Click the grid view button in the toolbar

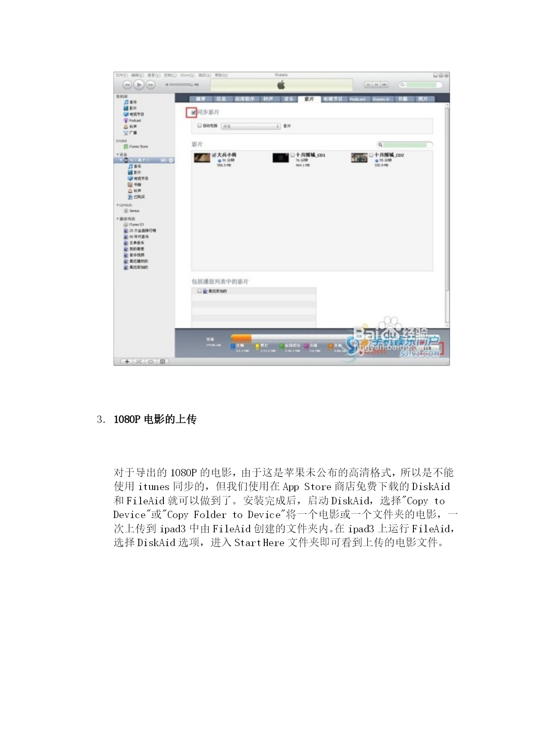[376, 85]
